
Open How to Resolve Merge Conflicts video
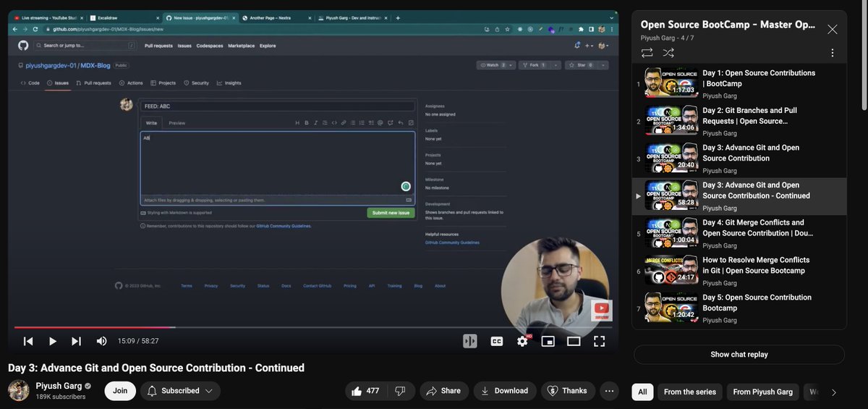coord(739,271)
